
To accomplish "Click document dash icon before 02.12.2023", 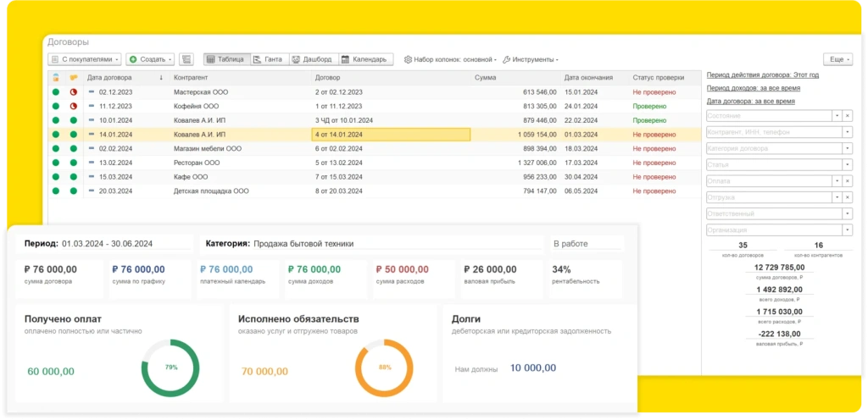I will [x=92, y=92].
